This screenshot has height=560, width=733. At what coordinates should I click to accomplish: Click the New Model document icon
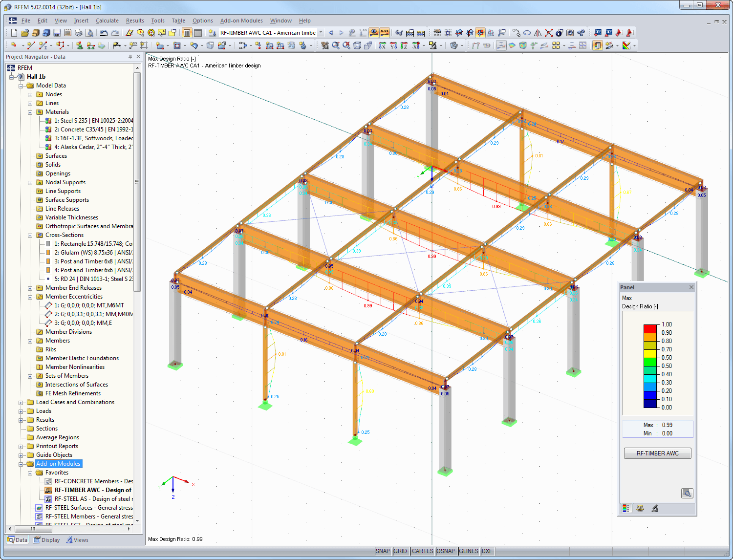tap(13, 32)
